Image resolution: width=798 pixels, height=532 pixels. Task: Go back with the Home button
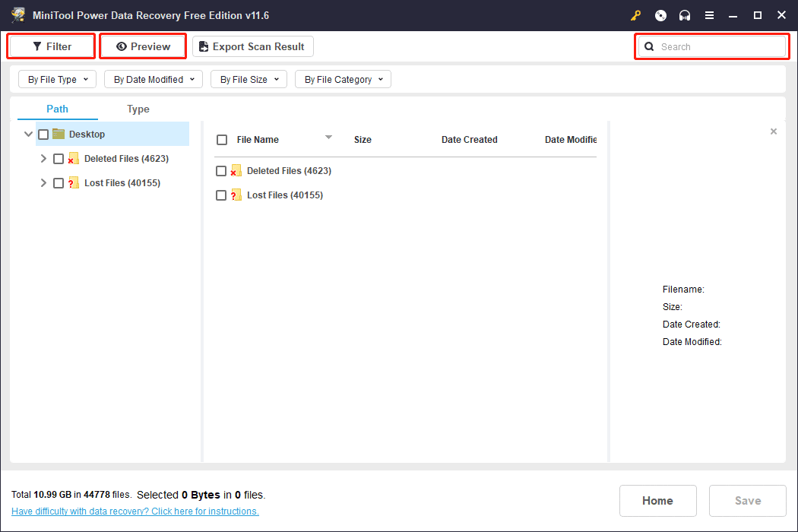click(657, 500)
